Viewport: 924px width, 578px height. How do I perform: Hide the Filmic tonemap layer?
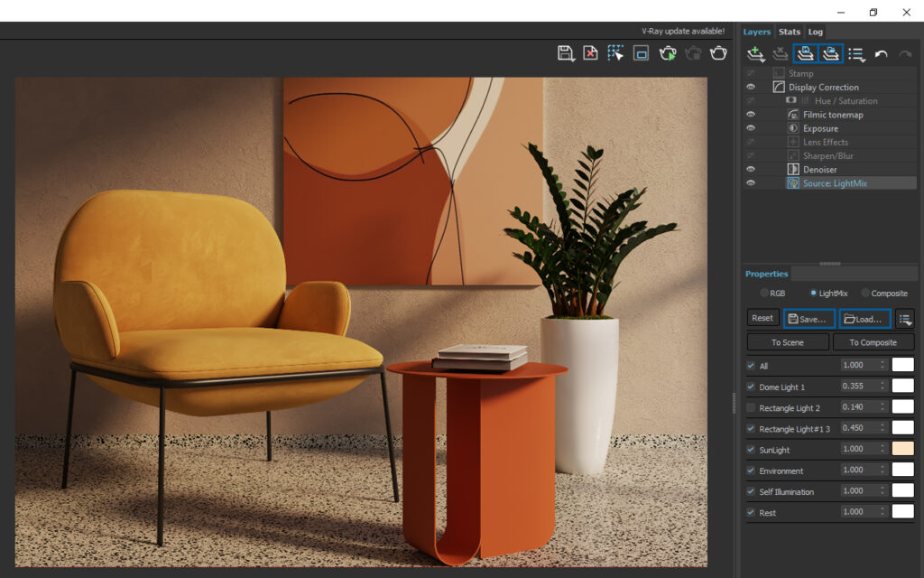tap(750, 115)
